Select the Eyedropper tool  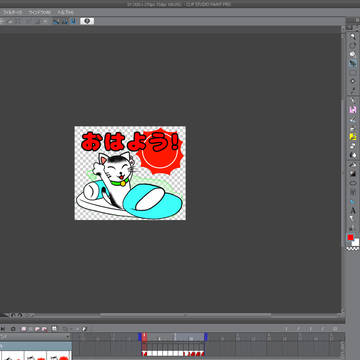click(353, 90)
